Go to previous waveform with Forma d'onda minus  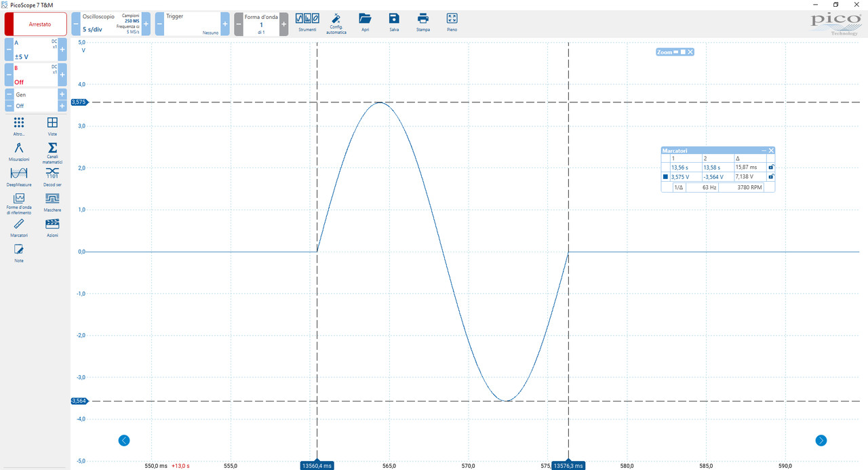pos(239,24)
